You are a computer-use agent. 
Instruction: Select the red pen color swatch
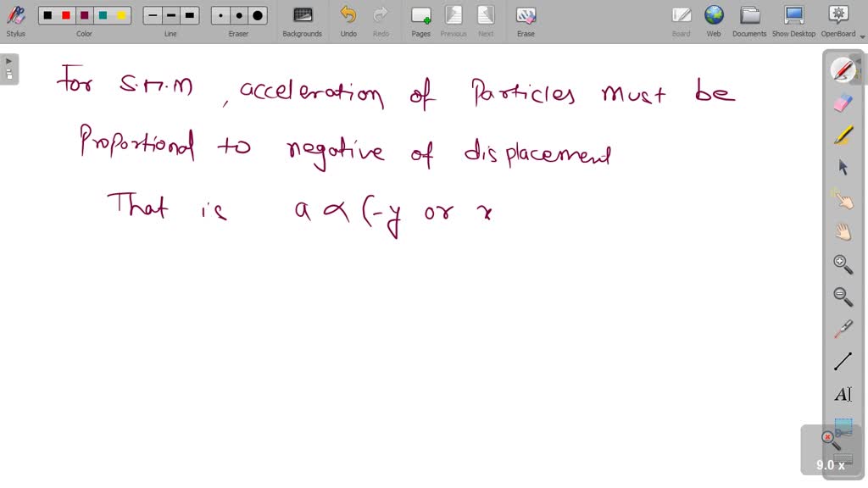click(x=66, y=15)
